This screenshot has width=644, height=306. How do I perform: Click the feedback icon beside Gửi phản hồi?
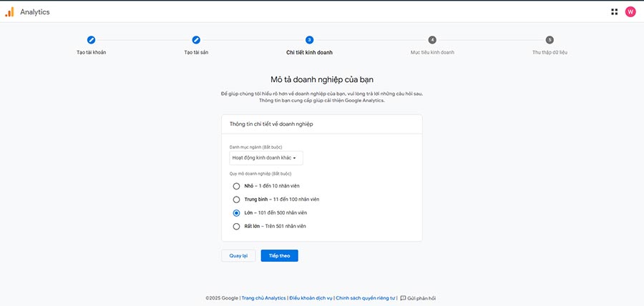pyautogui.click(x=403, y=298)
